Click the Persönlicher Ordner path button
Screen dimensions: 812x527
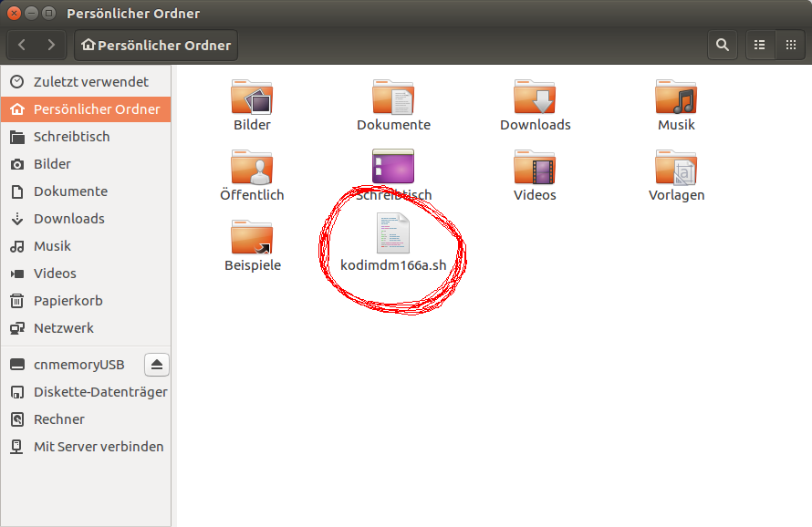point(156,45)
